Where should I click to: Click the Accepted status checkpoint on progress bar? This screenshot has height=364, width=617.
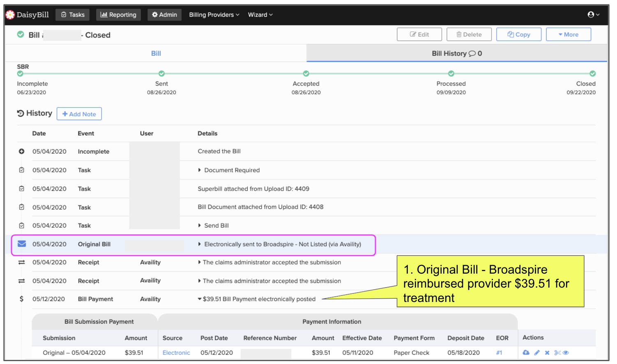[306, 74]
